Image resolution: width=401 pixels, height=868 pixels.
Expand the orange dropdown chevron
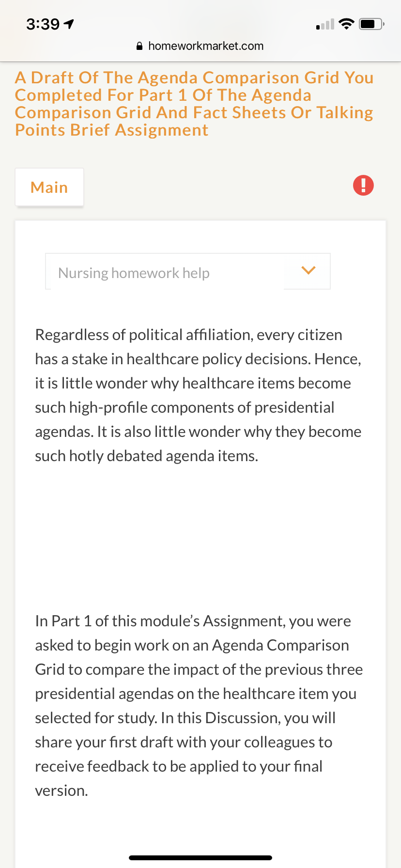pos(308,270)
